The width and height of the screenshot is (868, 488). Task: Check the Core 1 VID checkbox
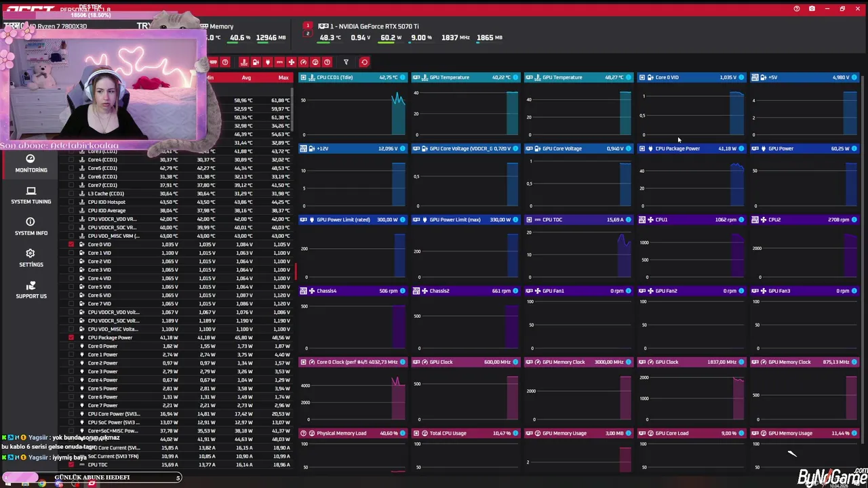point(71,253)
